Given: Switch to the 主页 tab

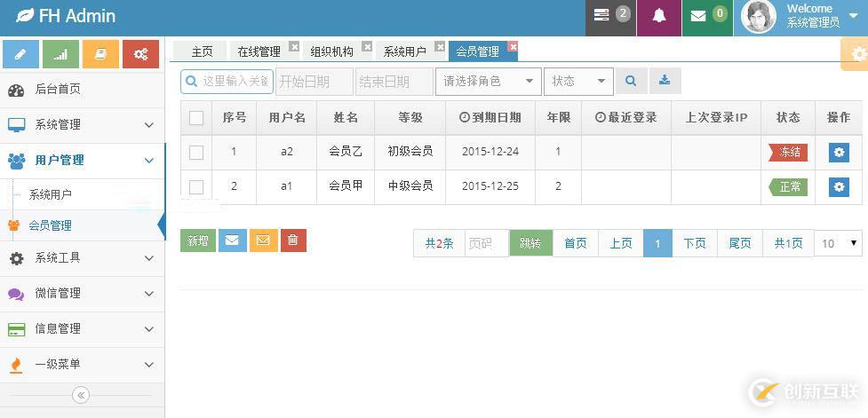Looking at the screenshot, I should coord(201,51).
